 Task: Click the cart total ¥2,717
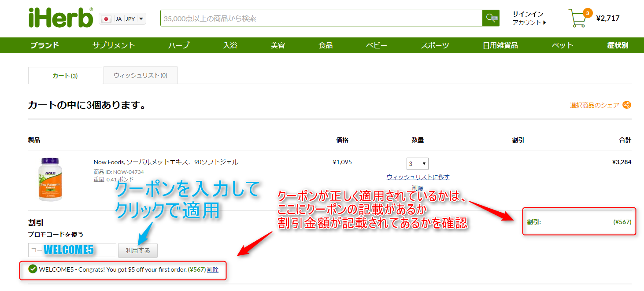pyautogui.click(x=608, y=18)
